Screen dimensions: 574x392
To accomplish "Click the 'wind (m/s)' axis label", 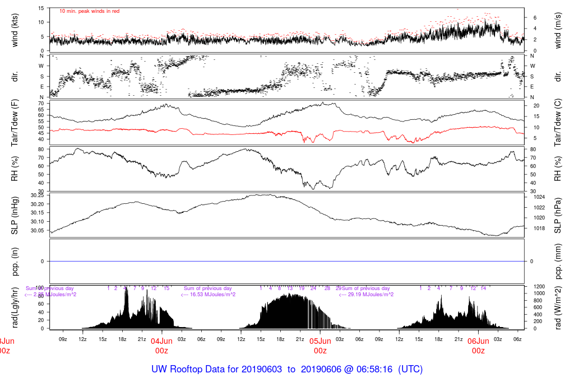I will click(558, 30).
